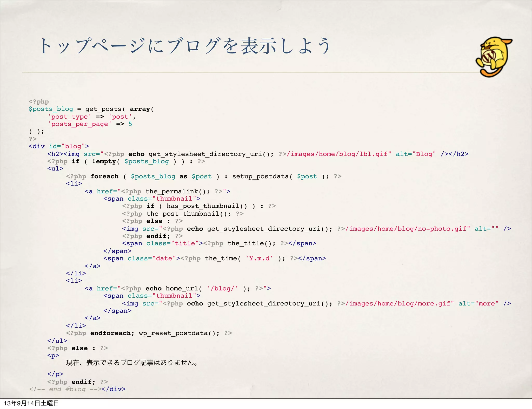Screen dimensions: 532x409
Task: Click the line 'if ( !empty( $posts_blog ) ) :'
Action: pos(126,161)
